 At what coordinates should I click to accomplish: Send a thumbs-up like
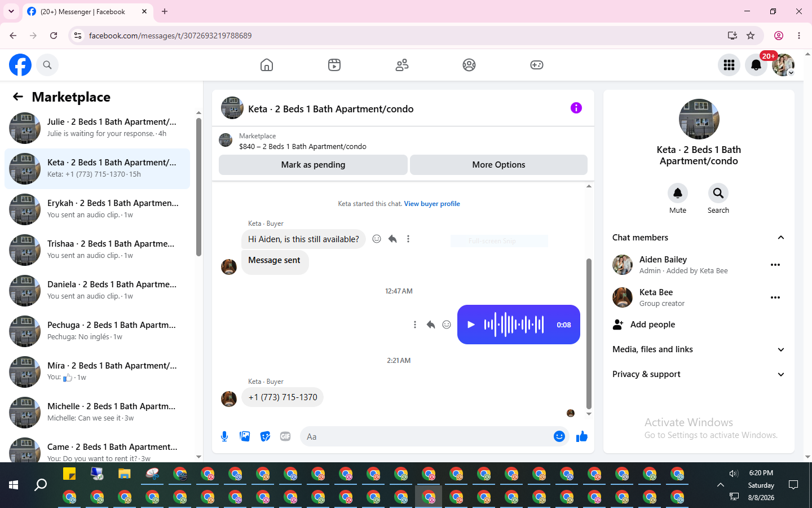tap(582, 436)
